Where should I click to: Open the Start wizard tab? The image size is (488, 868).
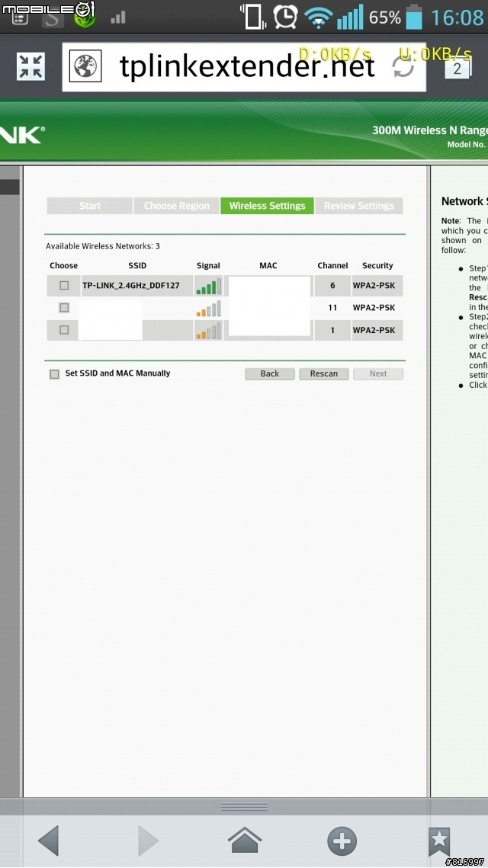point(90,206)
